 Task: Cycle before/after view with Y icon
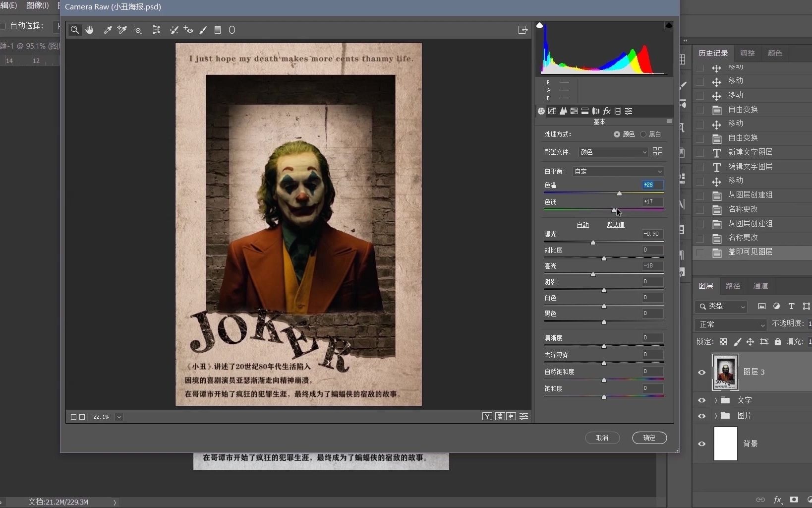[487, 417]
